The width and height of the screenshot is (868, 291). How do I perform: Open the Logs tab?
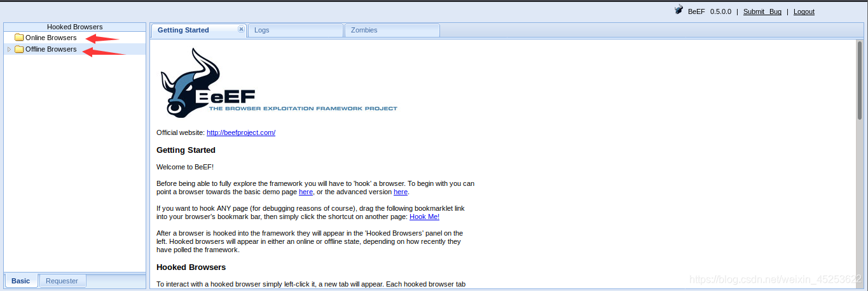[x=295, y=30]
